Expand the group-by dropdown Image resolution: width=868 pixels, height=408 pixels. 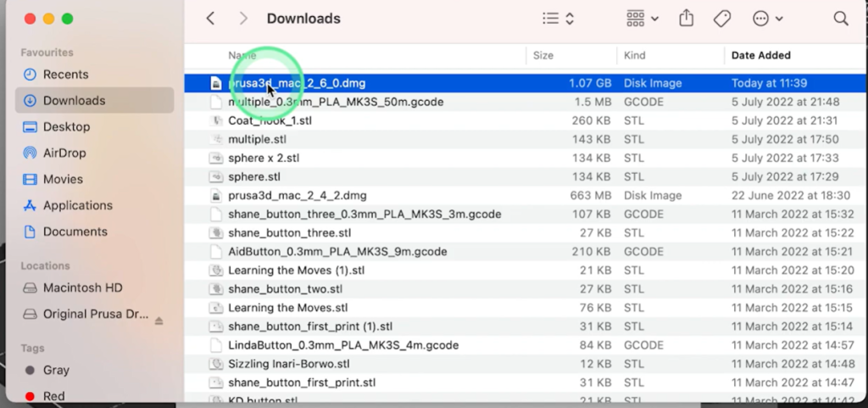[x=643, y=19]
